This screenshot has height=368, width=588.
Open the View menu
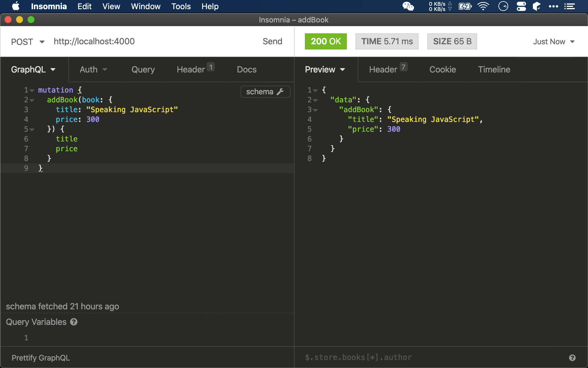pyautogui.click(x=111, y=6)
